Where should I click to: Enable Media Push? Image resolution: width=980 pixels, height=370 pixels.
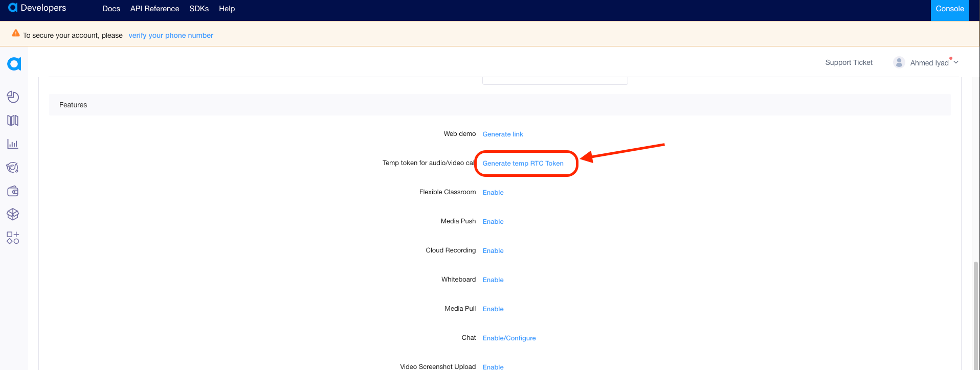(493, 221)
